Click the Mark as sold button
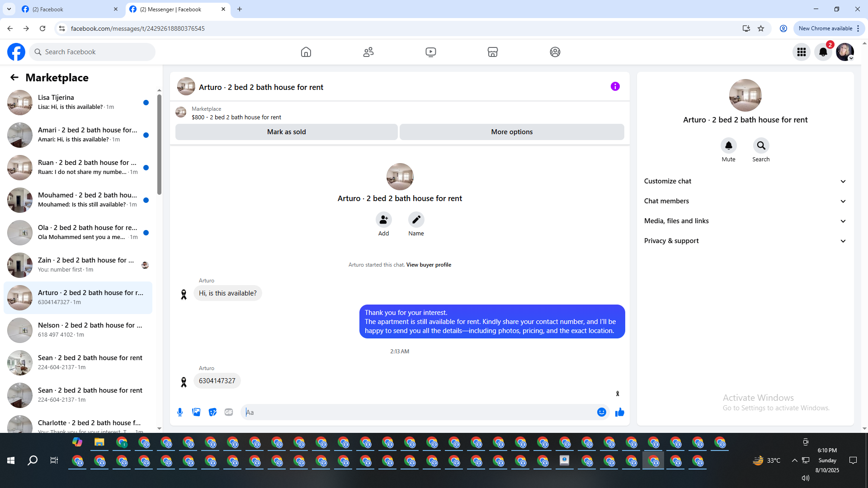 pos(286,132)
